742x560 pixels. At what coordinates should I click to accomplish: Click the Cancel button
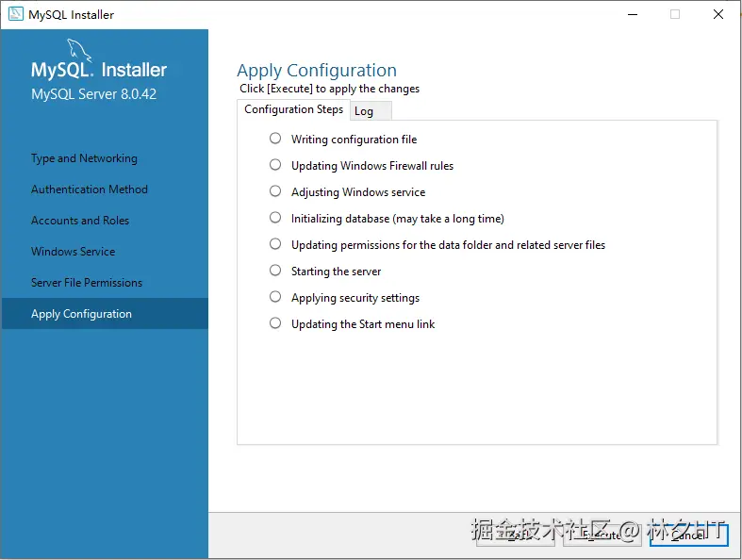pos(689,535)
